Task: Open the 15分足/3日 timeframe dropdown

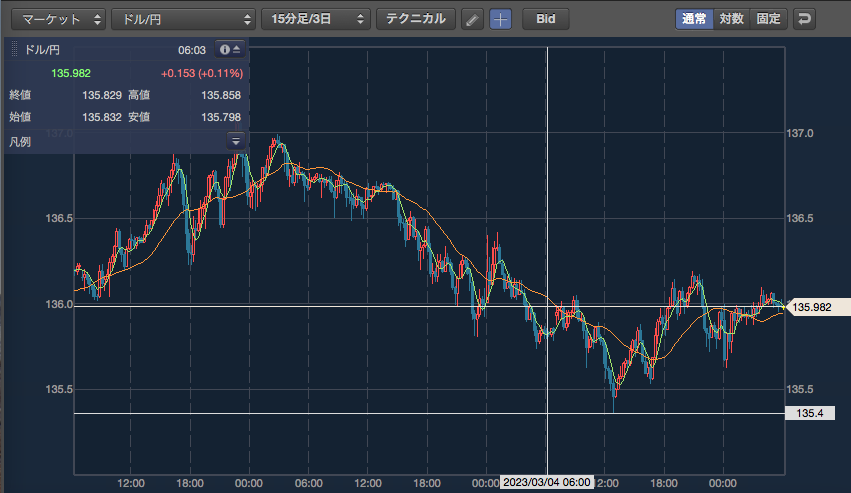Action: pyautogui.click(x=316, y=19)
